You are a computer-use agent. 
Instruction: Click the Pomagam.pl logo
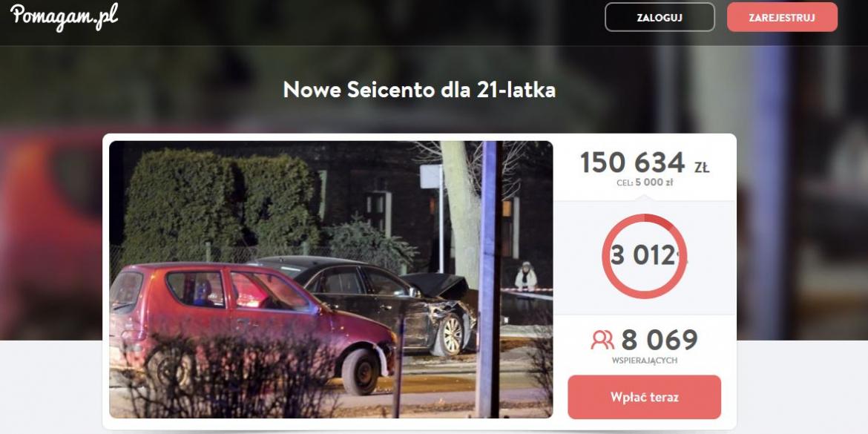[x=65, y=16]
